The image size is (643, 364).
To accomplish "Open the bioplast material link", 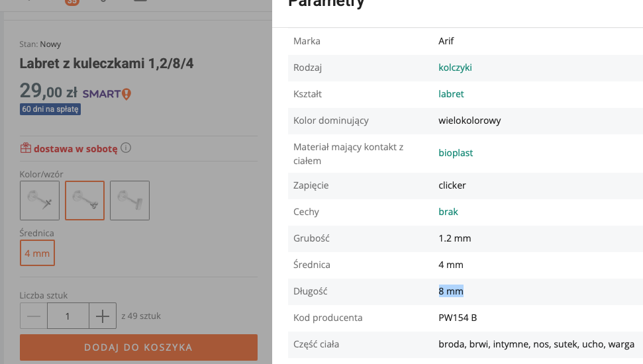I will [456, 153].
